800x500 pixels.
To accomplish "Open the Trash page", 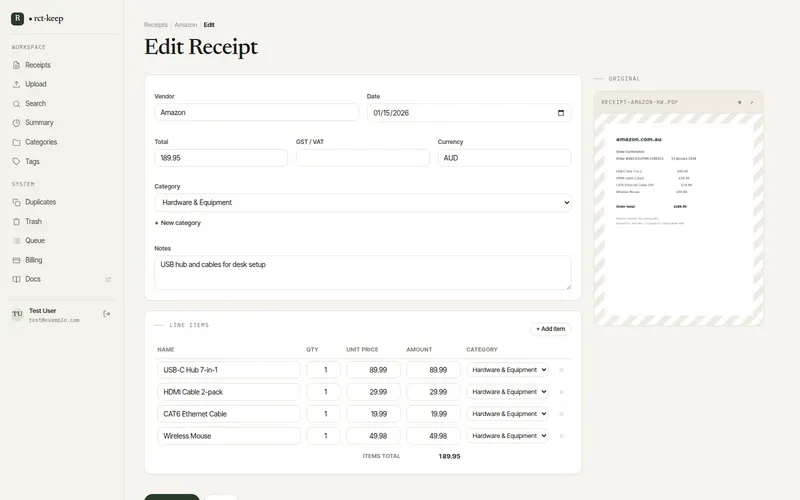I will click(34, 221).
